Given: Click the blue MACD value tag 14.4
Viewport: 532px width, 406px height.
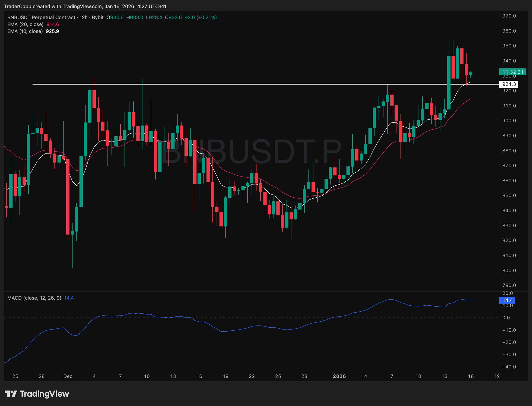Looking at the screenshot, I should pos(507,300).
